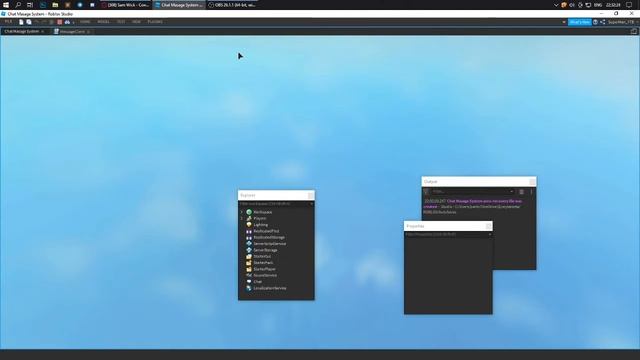Open the Studio help icon next to What's New
640x360 pixels.
(x=596, y=22)
